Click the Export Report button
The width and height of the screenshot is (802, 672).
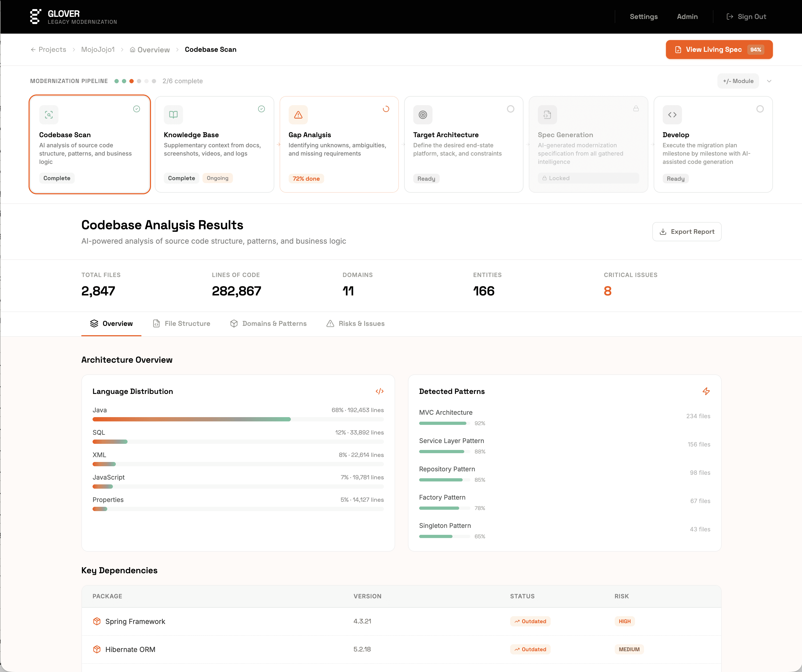(687, 231)
